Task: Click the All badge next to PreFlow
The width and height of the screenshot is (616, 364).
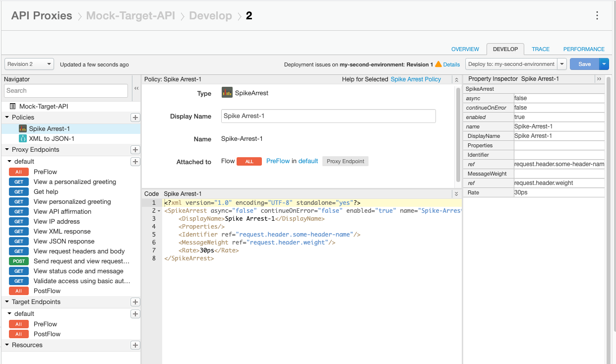Action: 18,172
